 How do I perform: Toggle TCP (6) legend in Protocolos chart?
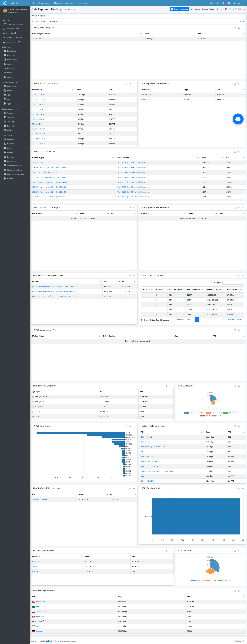point(210,581)
